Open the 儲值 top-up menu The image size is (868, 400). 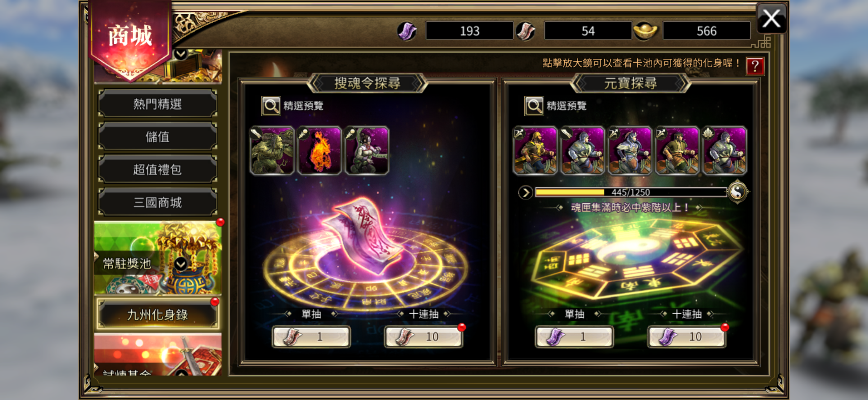click(157, 136)
